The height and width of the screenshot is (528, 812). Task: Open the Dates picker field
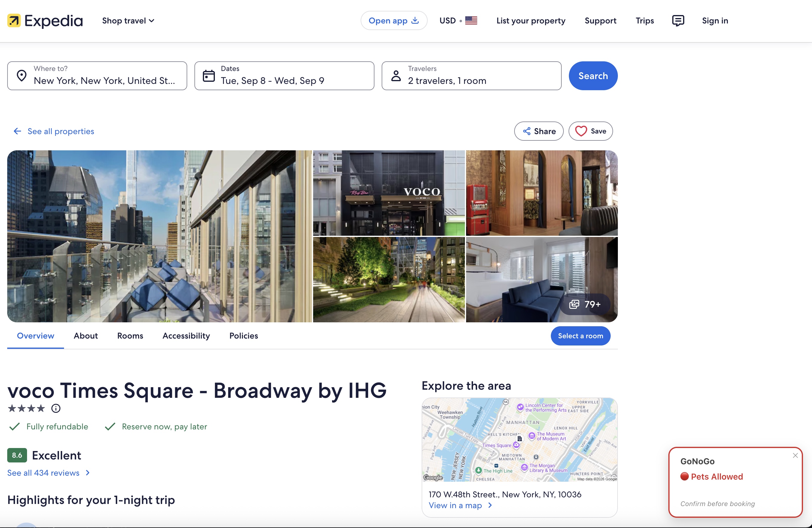[284, 76]
